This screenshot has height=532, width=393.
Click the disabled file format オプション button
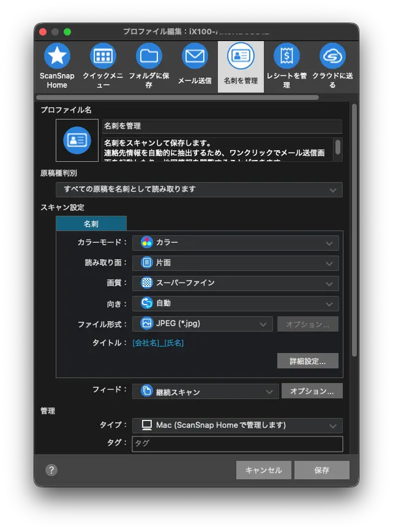(308, 324)
